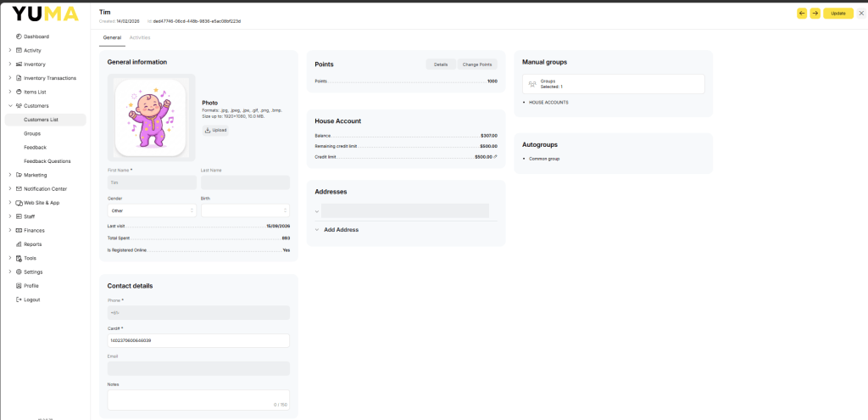
Task: Expand the Activity menu chevron
Action: coord(10,50)
